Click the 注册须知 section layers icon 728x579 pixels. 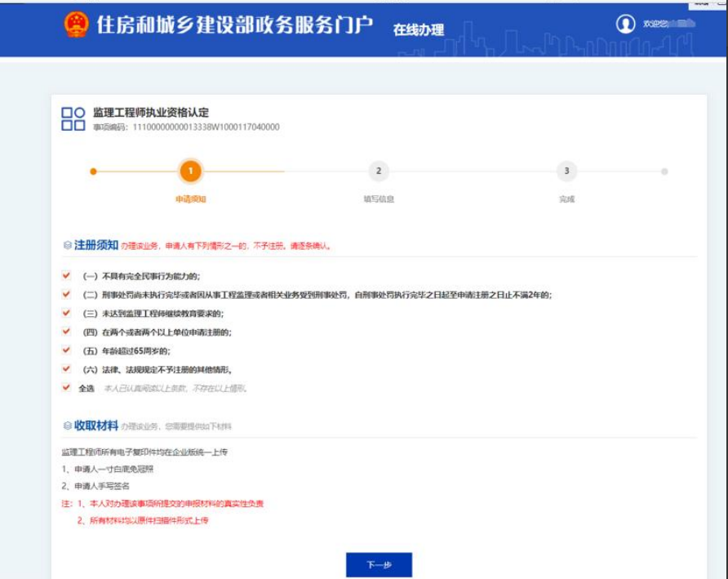coord(68,245)
